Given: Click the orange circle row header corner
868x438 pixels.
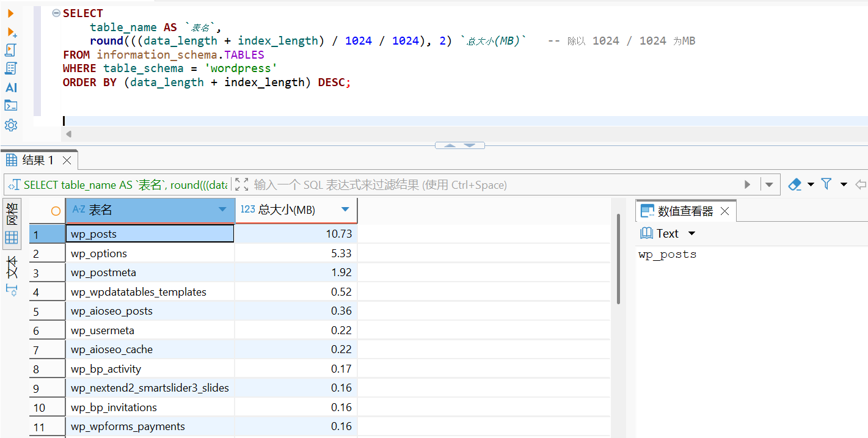Looking at the screenshot, I should click(x=56, y=211).
